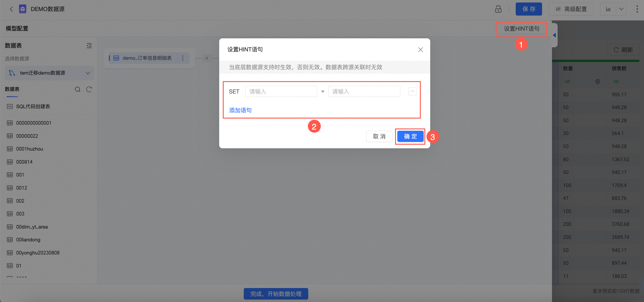Open the top-right vertical dots menu
Image resolution: width=644 pixels, height=302 pixels.
pos(637,9)
